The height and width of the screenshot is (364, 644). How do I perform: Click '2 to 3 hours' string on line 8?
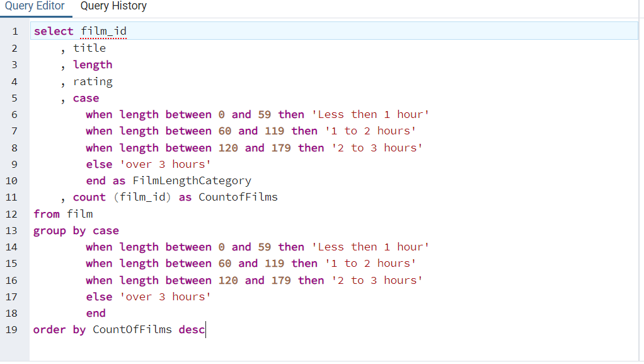coord(377,148)
